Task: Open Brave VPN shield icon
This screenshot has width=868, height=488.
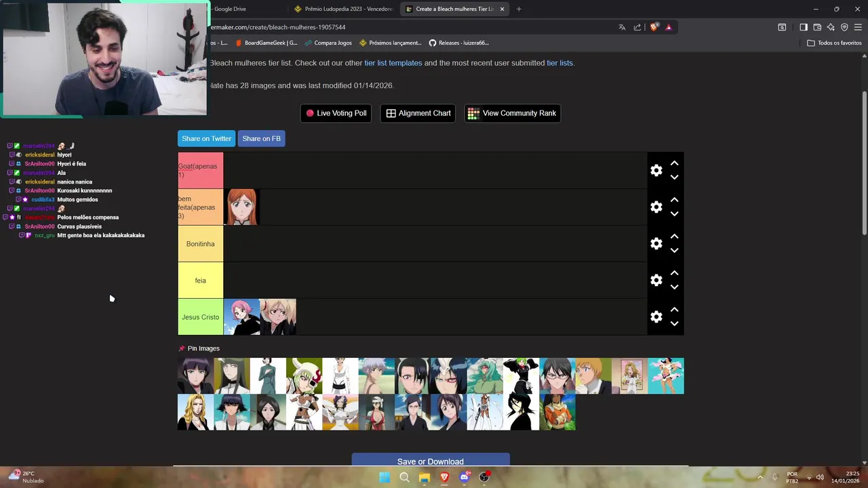Action: click(x=844, y=27)
